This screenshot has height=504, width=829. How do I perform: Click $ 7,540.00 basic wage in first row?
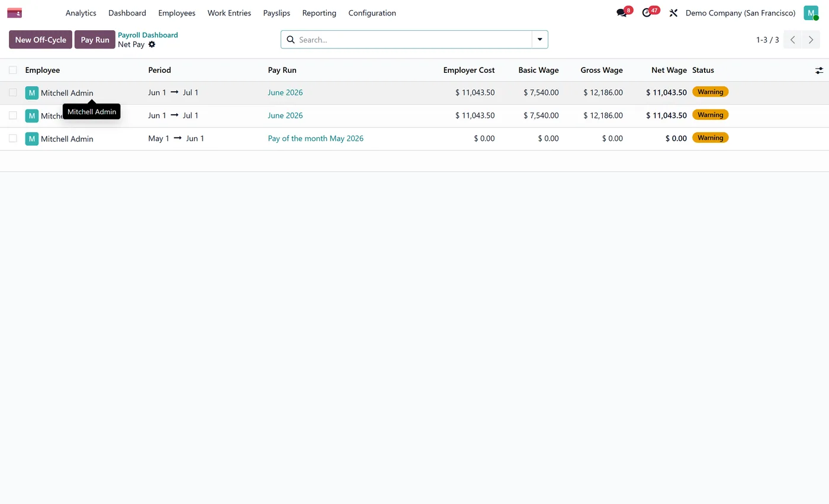541,92
